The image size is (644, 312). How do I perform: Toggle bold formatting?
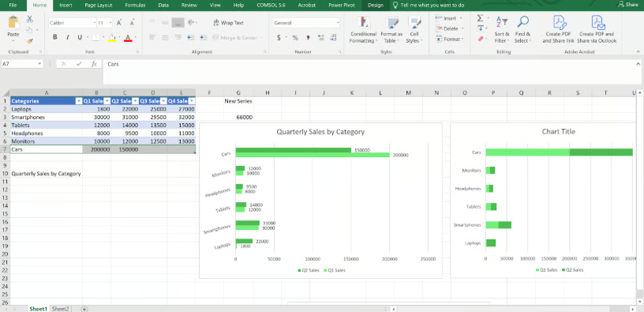click(x=54, y=37)
